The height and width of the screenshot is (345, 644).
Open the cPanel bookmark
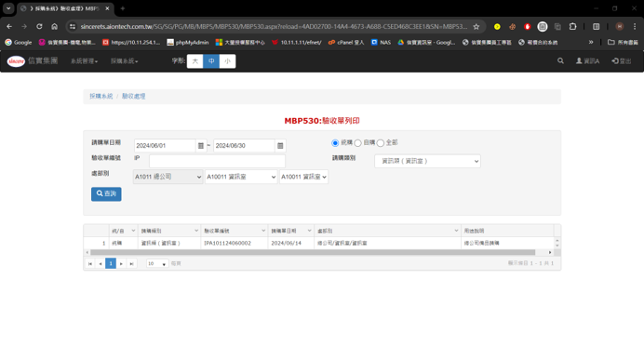tap(346, 42)
